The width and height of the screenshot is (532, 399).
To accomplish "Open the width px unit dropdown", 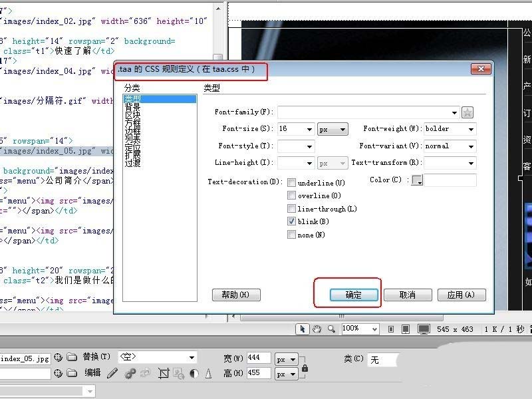I will [x=286, y=359].
